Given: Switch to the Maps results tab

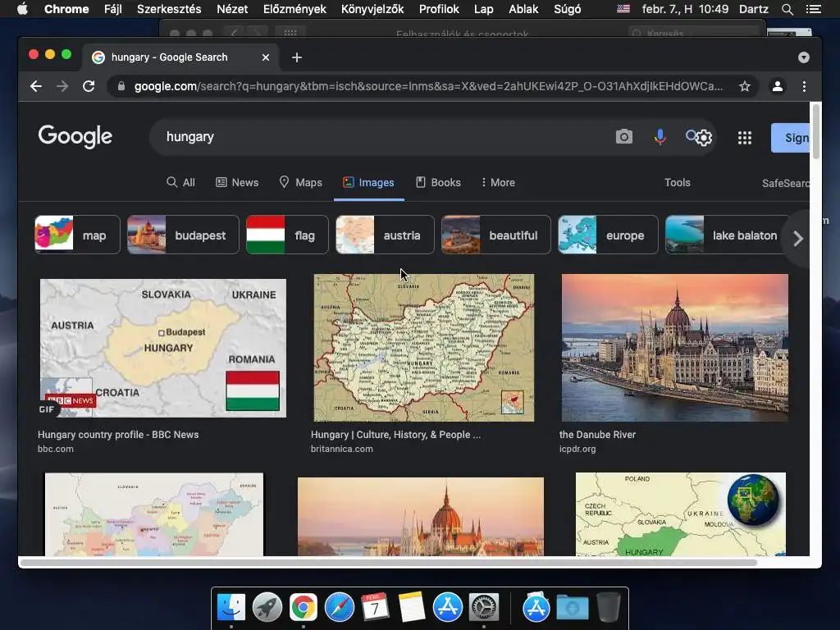Looking at the screenshot, I should point(300,183).
